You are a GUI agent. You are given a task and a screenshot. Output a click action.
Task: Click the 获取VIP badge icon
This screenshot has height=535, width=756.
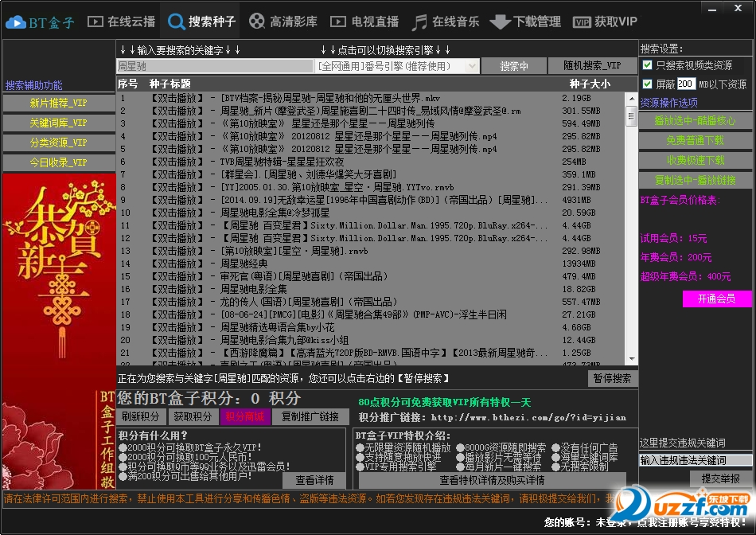pyautogui.click(x=582, y=22)
